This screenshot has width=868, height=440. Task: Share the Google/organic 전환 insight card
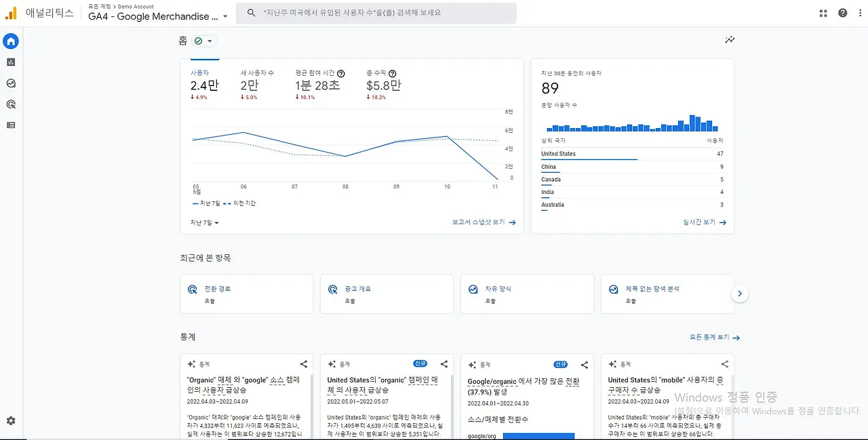pos(585,364)
